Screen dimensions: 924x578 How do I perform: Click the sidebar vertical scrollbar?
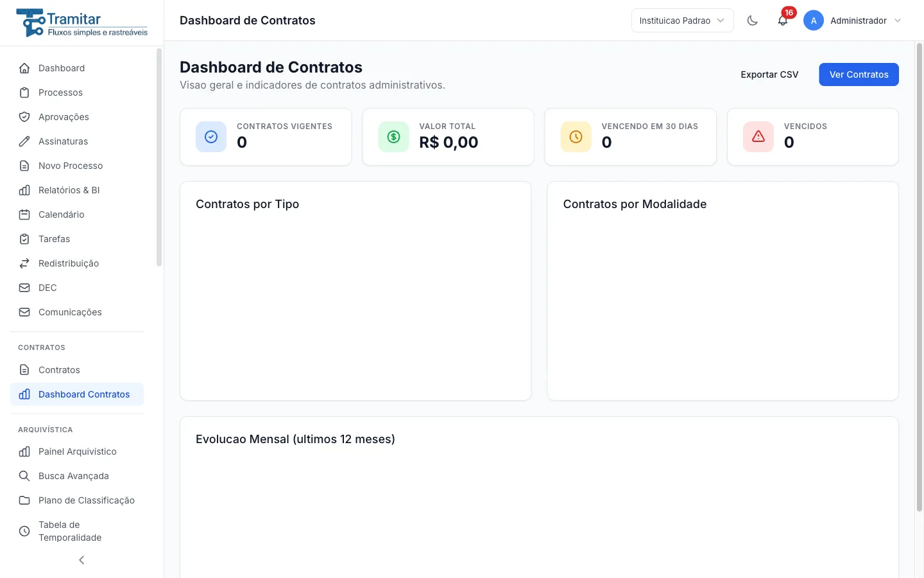159,157
